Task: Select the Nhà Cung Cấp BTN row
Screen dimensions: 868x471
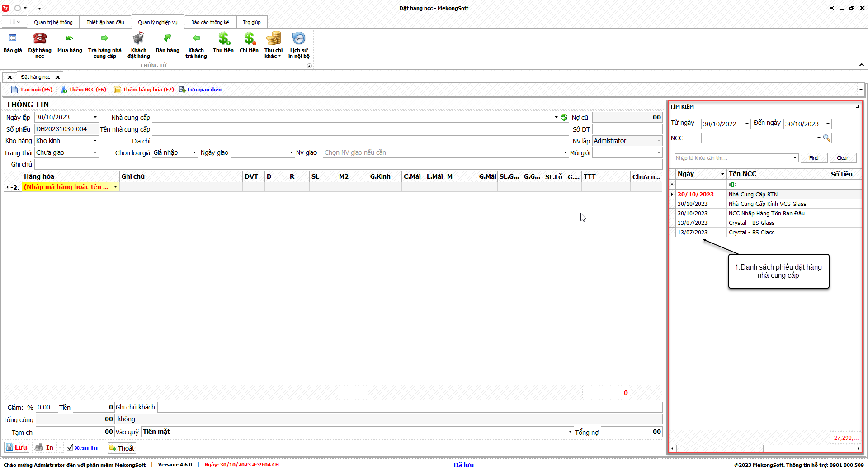Action: click(765, 194)
